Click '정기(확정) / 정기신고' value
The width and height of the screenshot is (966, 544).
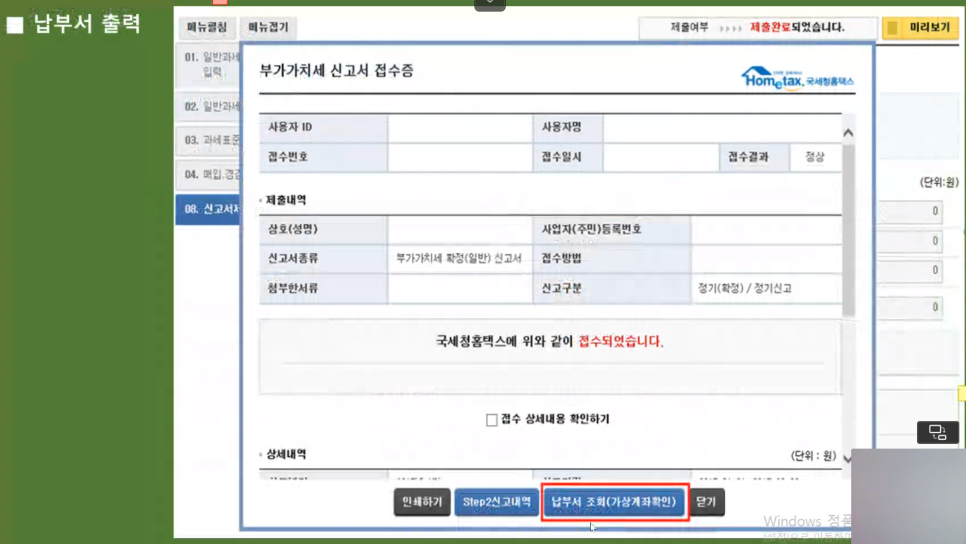[745, 288]
